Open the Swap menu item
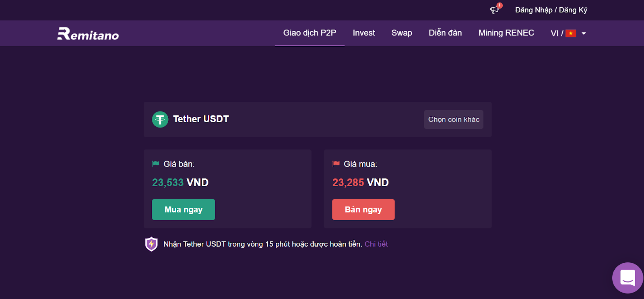This screenshot has width=644, height=299. (x=402, y=33)
